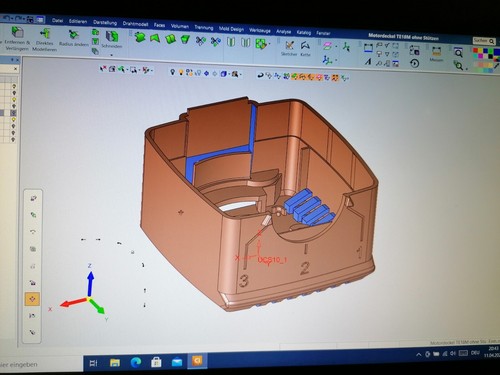Click the blue coordinate system icon
This screenshot has height=375, width=500.
(327, 60)
